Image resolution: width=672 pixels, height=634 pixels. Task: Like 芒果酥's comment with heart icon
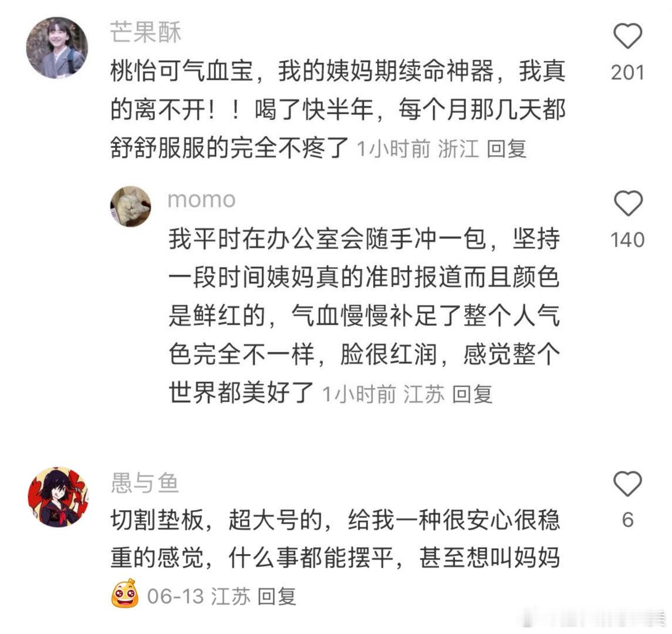pyautogui.click(x=628, y=36)
